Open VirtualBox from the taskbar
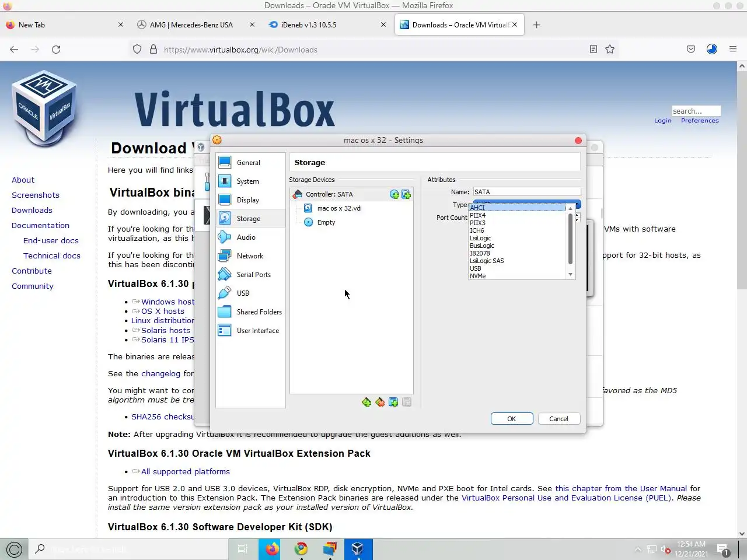The image size is (747, 560). (358, 549)
